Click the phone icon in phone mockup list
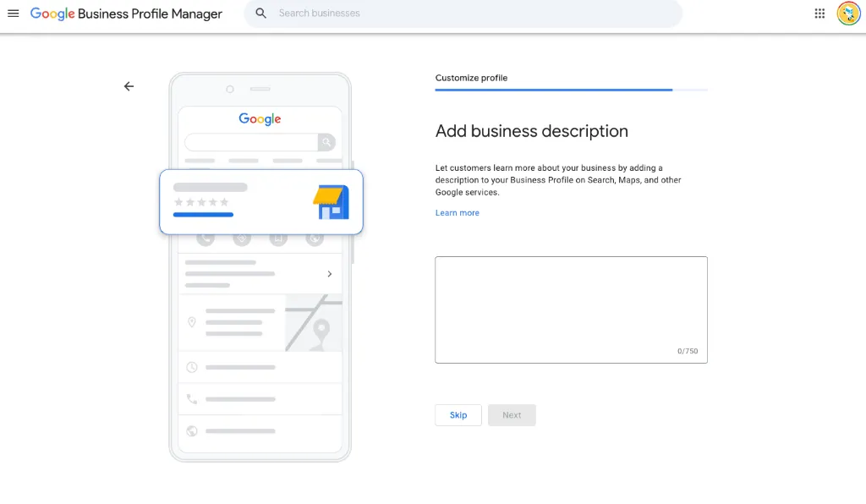Viewport: 866px width, 504px height. (192, 398)
